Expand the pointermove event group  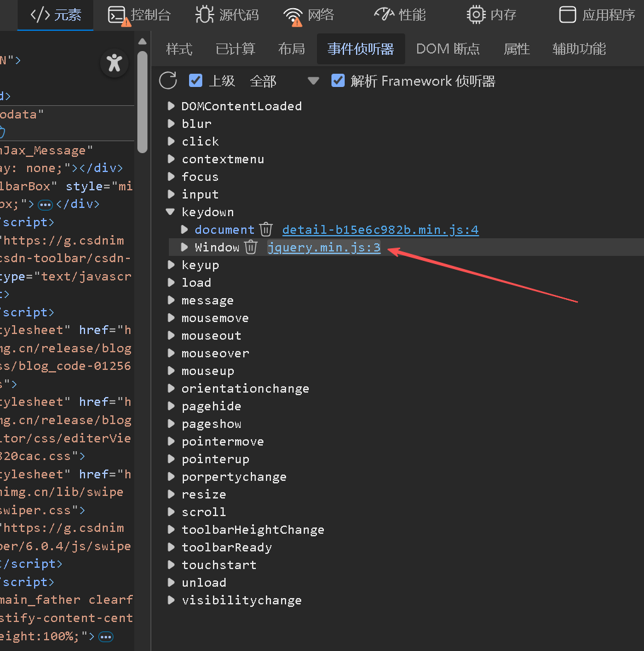(171, 441)
